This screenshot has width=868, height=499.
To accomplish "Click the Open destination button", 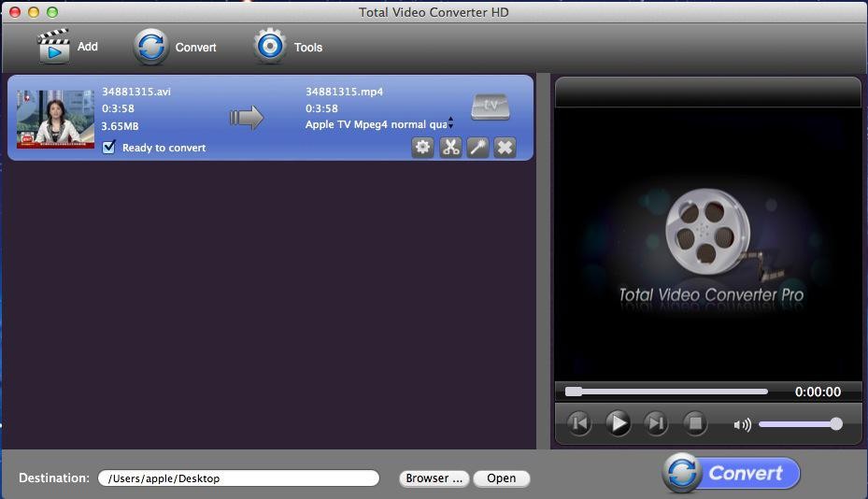I will coord(502,478).
